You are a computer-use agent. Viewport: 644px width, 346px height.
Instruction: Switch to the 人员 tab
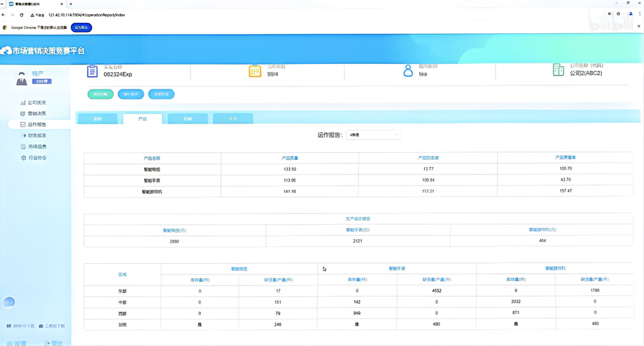233,119
